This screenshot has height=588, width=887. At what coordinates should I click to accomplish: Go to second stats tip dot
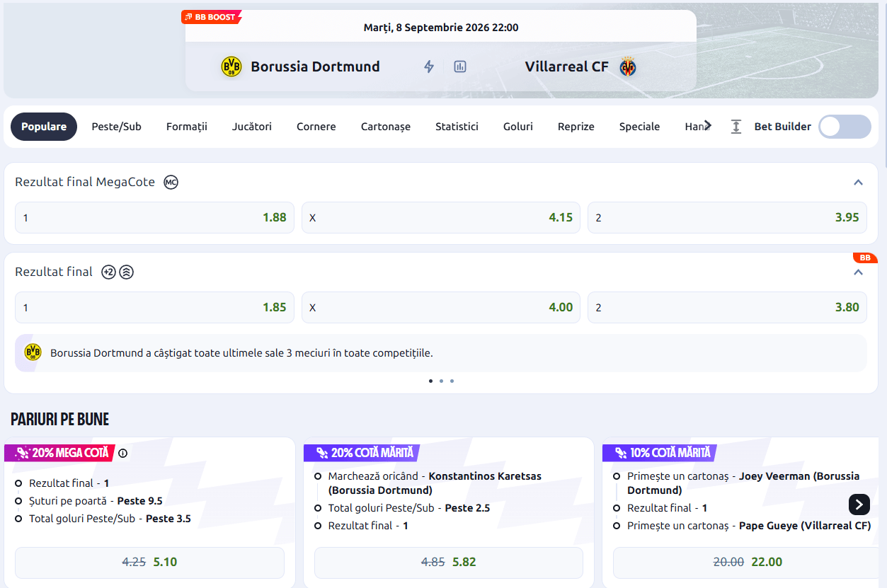click(x=441, y=381)
